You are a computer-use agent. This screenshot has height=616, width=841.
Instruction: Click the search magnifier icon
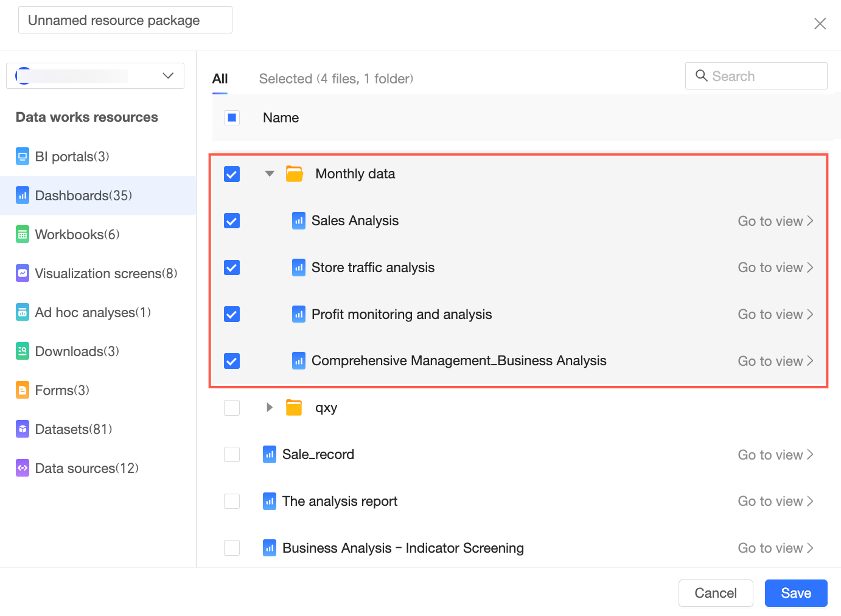point(701,75)
